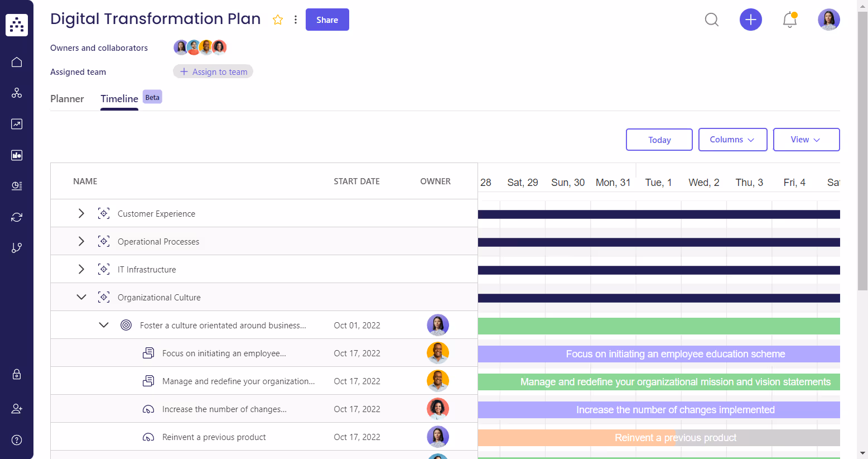
Task: Open the project options three-dot menu
Action: (295, 19)
